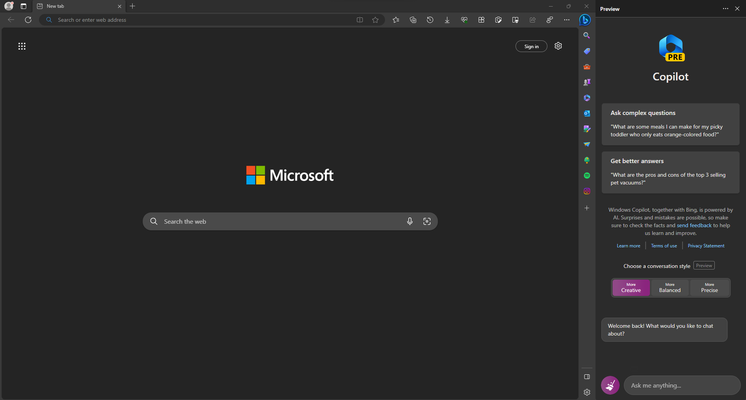Click the Preview badge near conversation style
Image resolution: width=746 pixels, height=400 pixels.
pyautogui.click(x=704, y=265)
